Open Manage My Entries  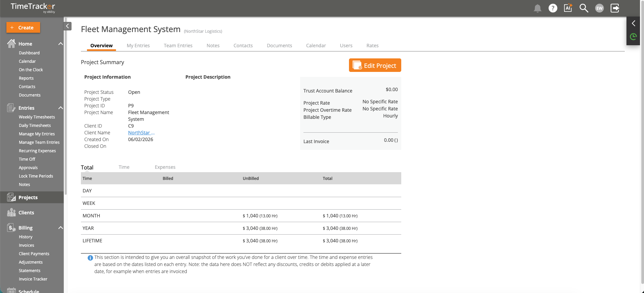pyautogui.click(x=37, y=134)
